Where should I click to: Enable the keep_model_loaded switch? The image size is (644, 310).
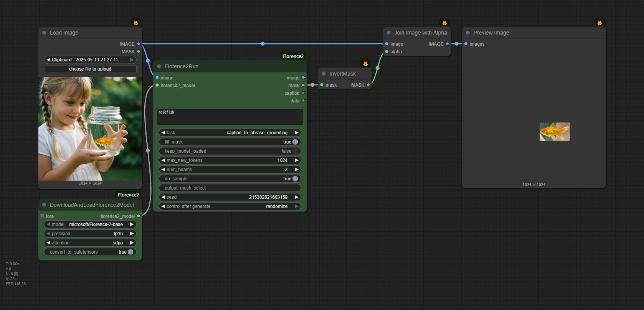[295, 151]
